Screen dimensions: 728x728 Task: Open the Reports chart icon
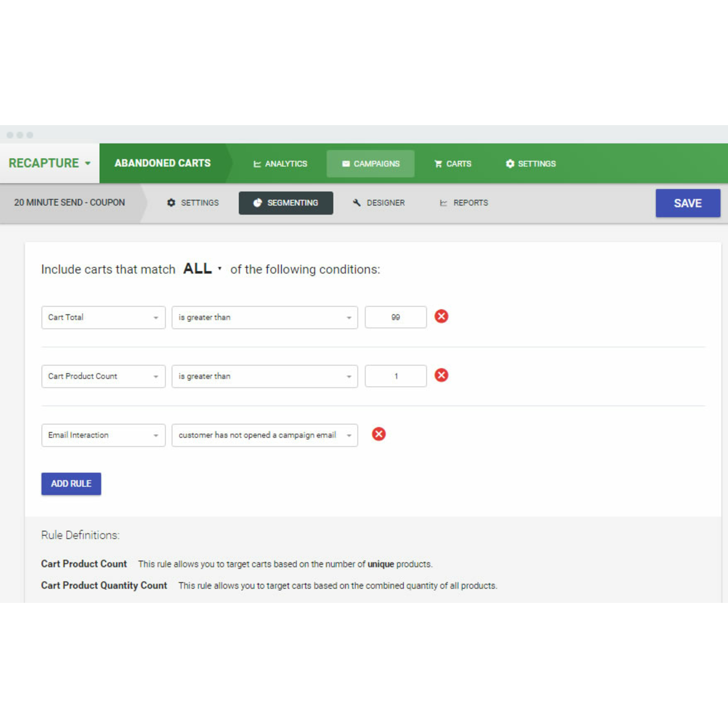click(444, 202)
